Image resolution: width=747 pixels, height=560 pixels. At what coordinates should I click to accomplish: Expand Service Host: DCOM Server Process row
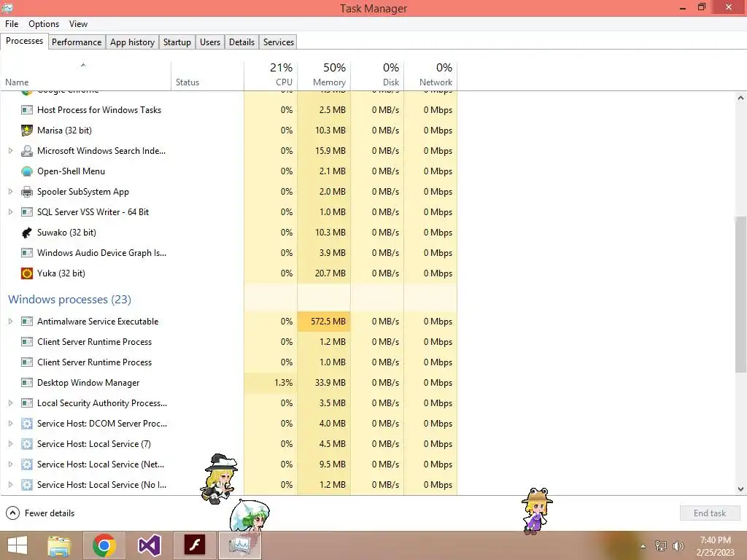click(x=10, y=424)
